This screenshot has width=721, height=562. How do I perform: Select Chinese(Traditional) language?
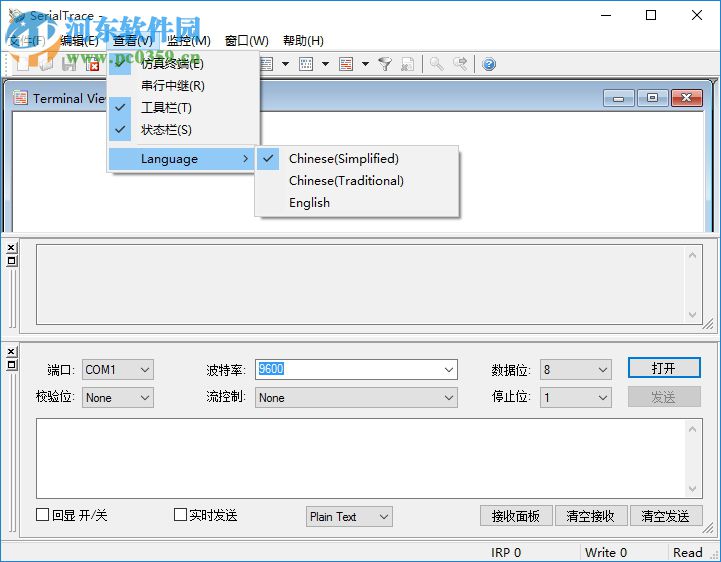pyautogui.click(x=357, y=181)
